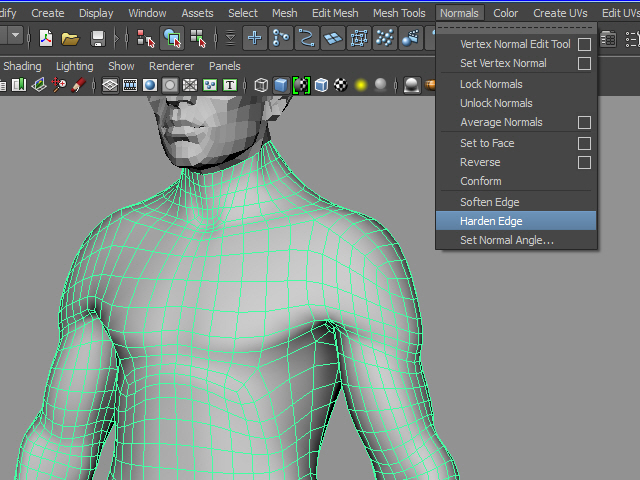Click the New Scene icon
This screenshot has width=640, height=480.
[46, 39]
